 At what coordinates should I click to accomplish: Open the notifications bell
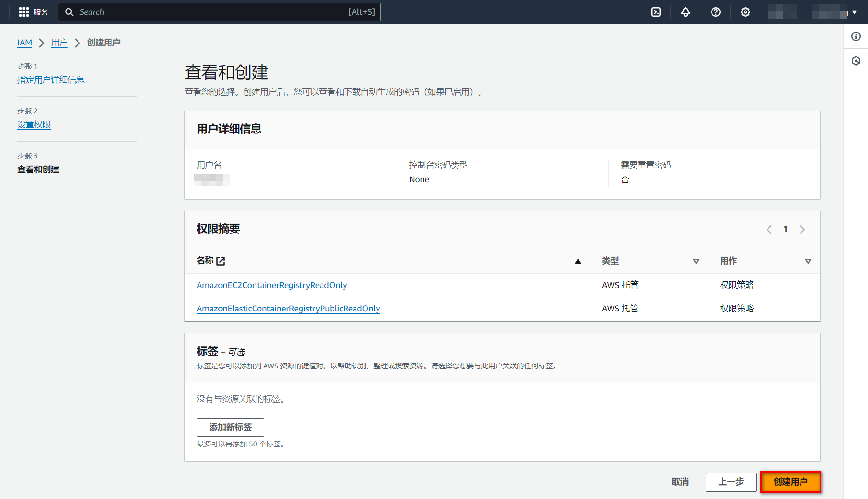(x=686, y=12)
